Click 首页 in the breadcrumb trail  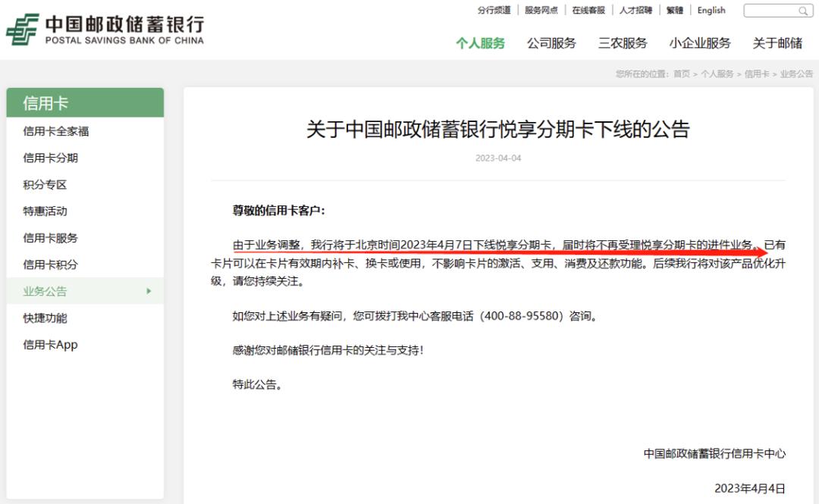(x=682, y=74)
